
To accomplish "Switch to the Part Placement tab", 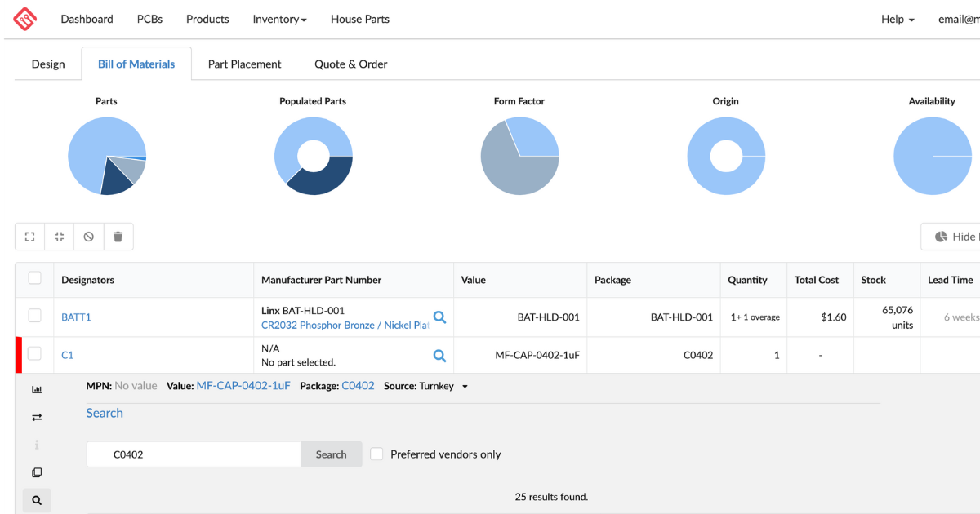I will coord(244,64).
